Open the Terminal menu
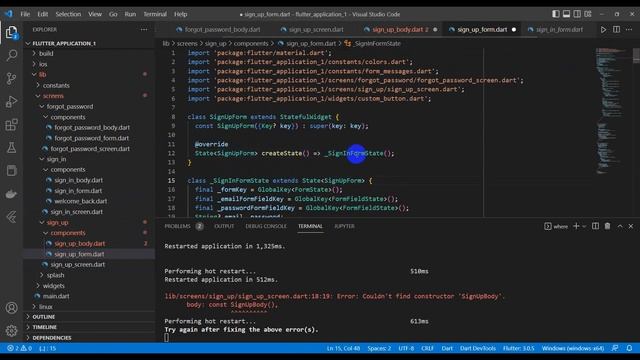 (155, 14)
